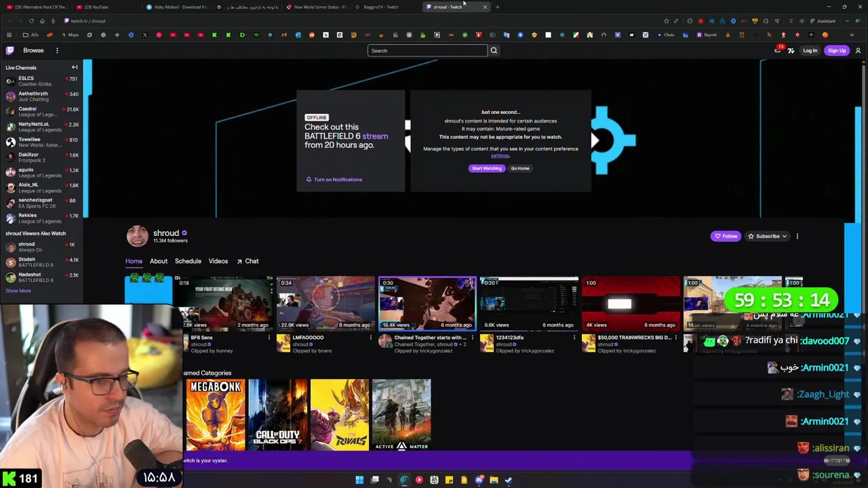Open Towelliee New World channel
The width and height of the screenshot is (868, 488).
[41, 142]
